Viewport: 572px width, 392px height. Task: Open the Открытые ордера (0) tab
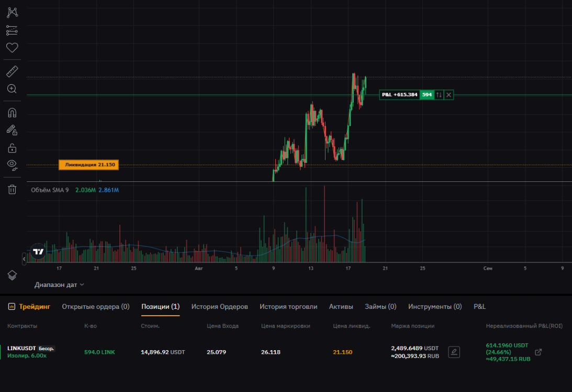pyautogui.click(x=95, y=307)
